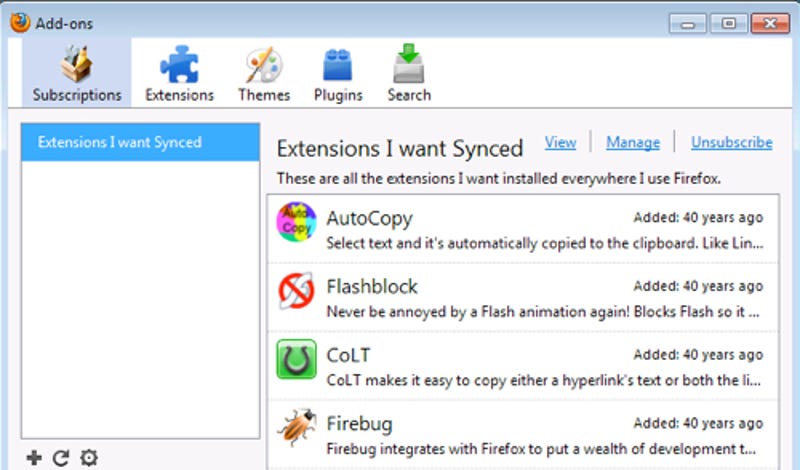Select the Flashblock extension name
Viewport: 800px width, 470px height.
[x=372, y=286]
